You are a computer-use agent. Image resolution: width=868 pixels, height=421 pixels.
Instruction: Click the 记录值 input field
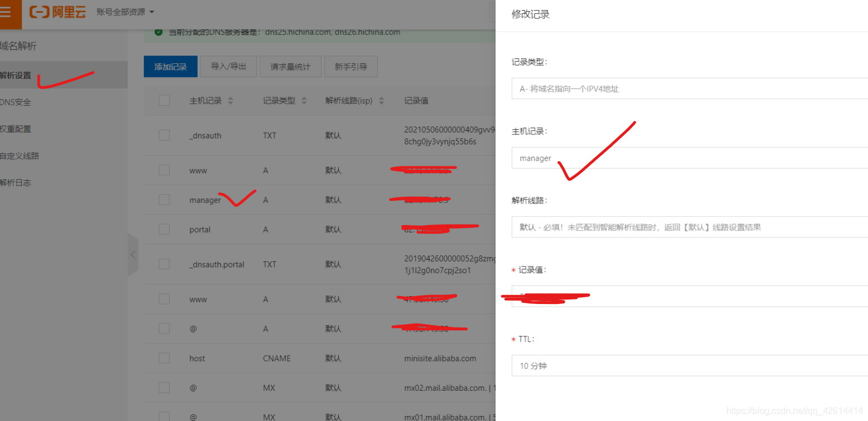tap(689, 296)
